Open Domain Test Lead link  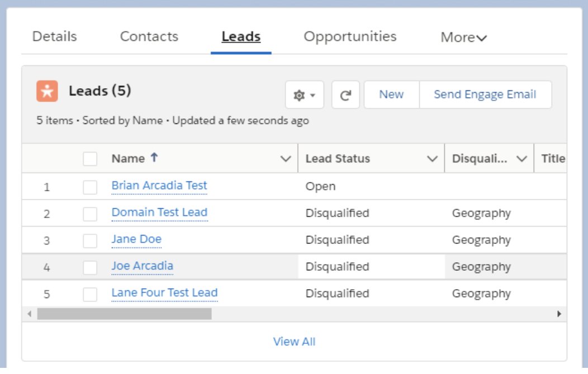click(159, 212)
